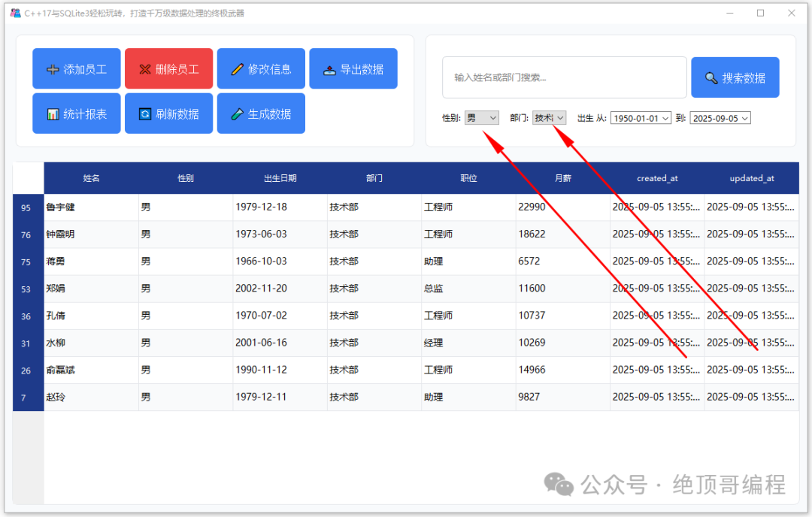Select row header 75
This screenshot has width=812, height=517.
29,262
